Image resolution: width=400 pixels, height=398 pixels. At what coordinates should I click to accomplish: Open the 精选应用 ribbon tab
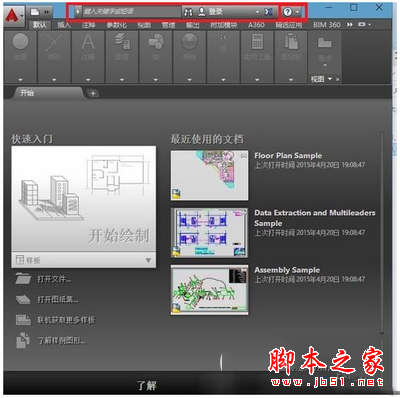[289, 25]
